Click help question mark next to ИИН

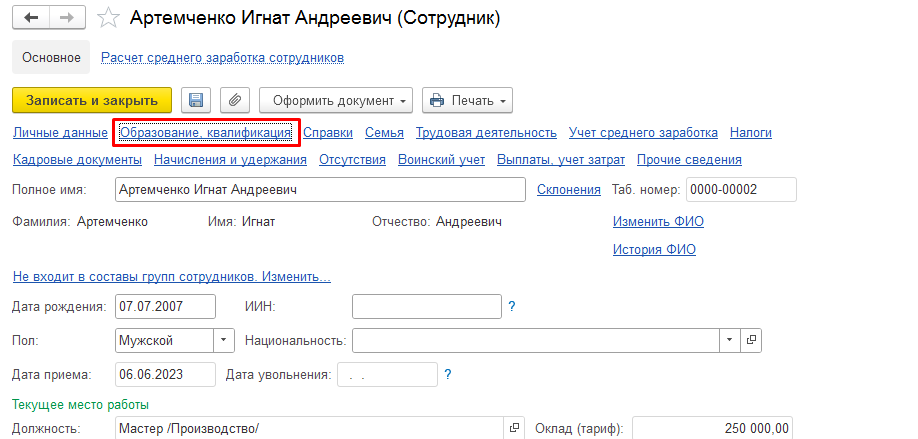coord(512,306)
